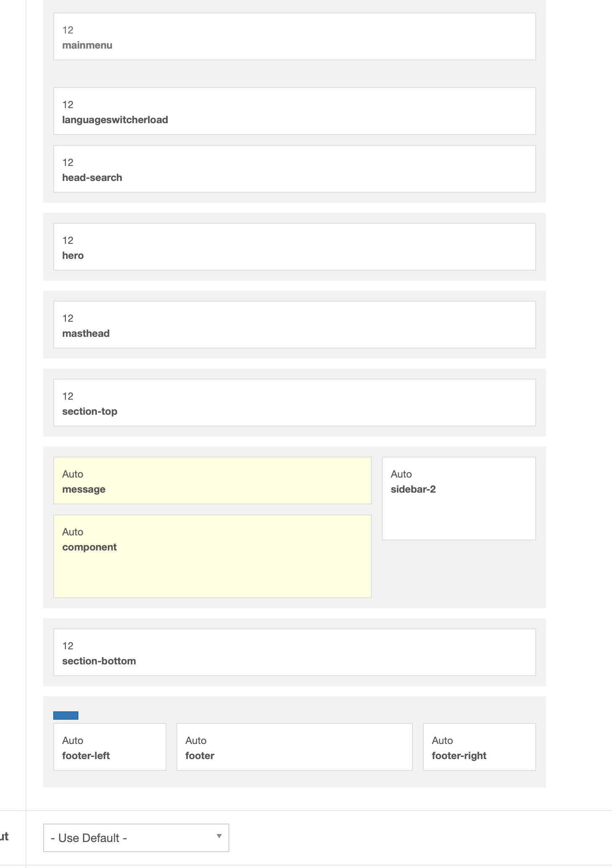Click the small blue bar above footer-left
This screenshot has width=612, height=868.
pyautogui.click(x=66, y=716)
